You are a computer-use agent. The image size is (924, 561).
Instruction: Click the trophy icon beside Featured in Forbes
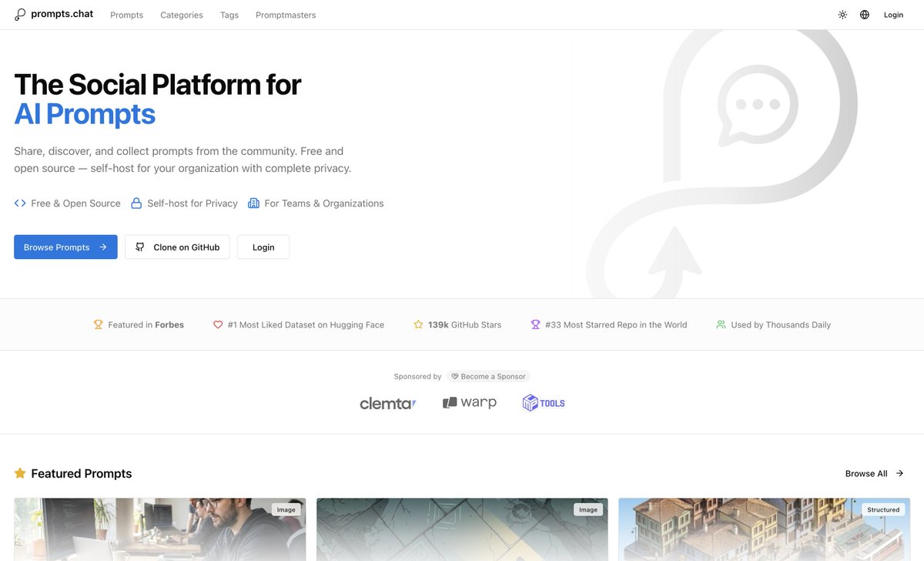coord(98,324)
